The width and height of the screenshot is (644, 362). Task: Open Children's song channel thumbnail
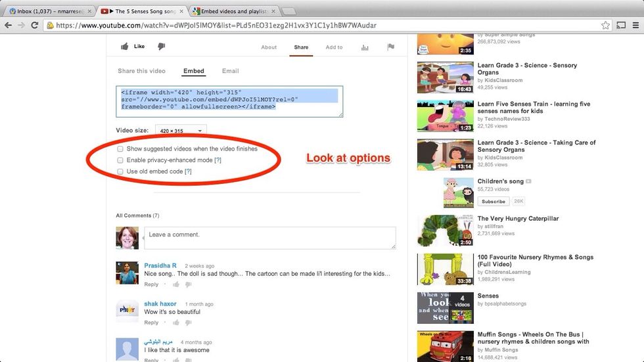[x=459, y=193]
